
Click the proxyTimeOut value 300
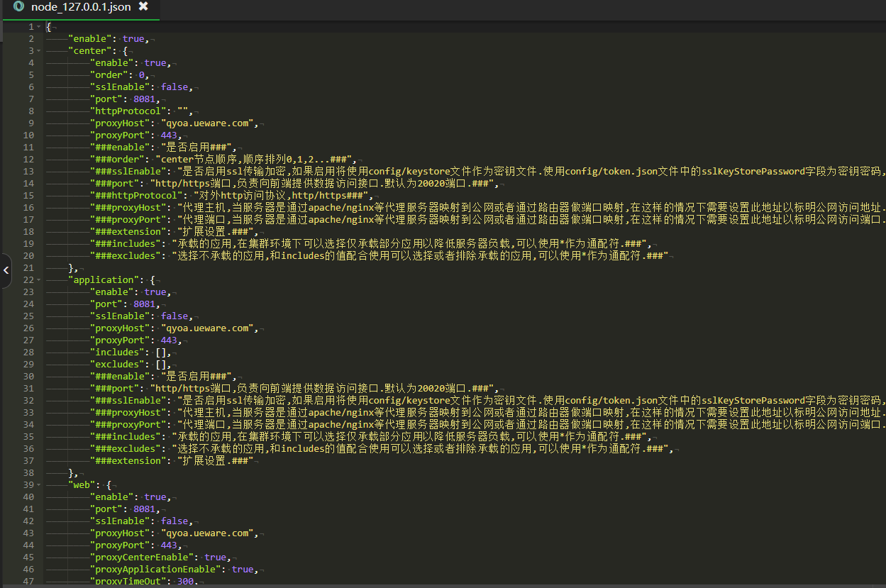tap(185, 582)
